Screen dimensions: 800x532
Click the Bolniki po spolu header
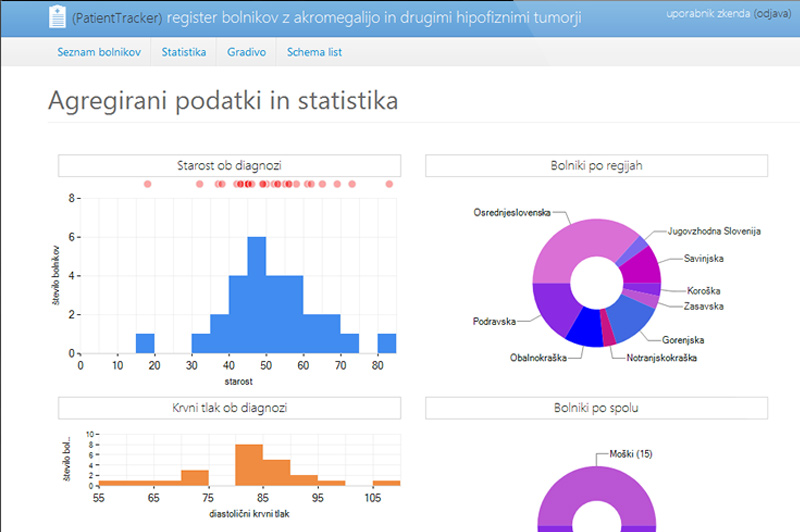click(596, 408)
